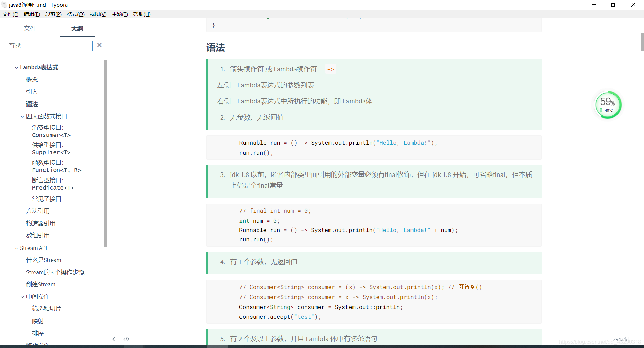Screen dimensions: 644x348
Task: Click the '无参数、无返回值' list item
Action: coord(257,117)
